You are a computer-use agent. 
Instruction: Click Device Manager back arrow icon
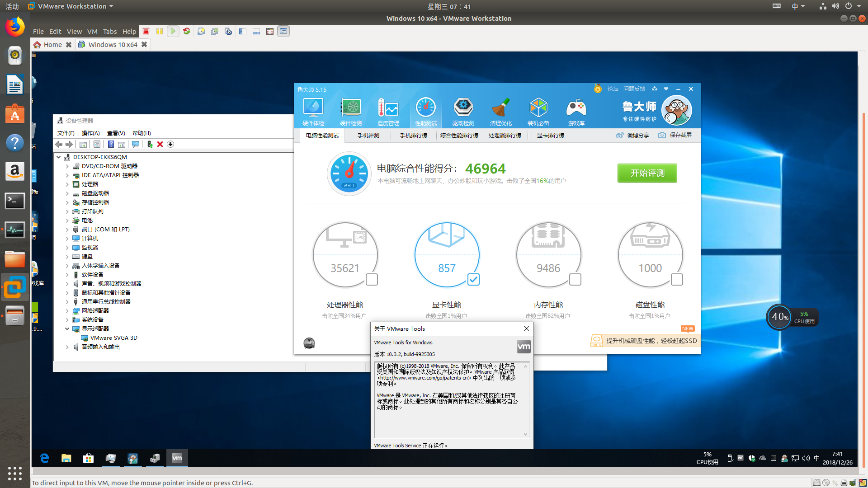tap(59, 144)
